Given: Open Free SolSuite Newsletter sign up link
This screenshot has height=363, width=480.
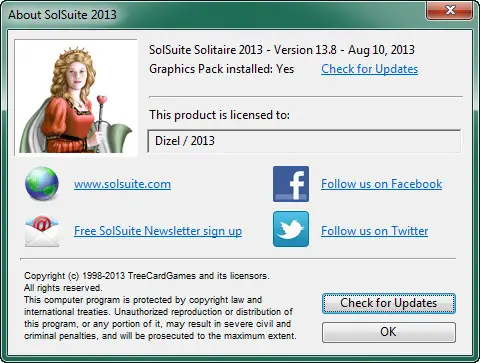Looking at the screenshot, I should pyautogui.click(x=158, y=231).
